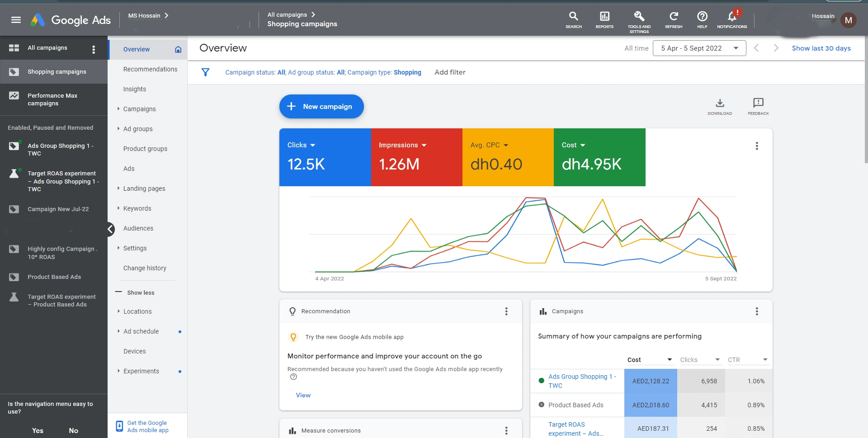Click the Refresh icon
The width and height of the screenshot is (868, 438).
674,20
